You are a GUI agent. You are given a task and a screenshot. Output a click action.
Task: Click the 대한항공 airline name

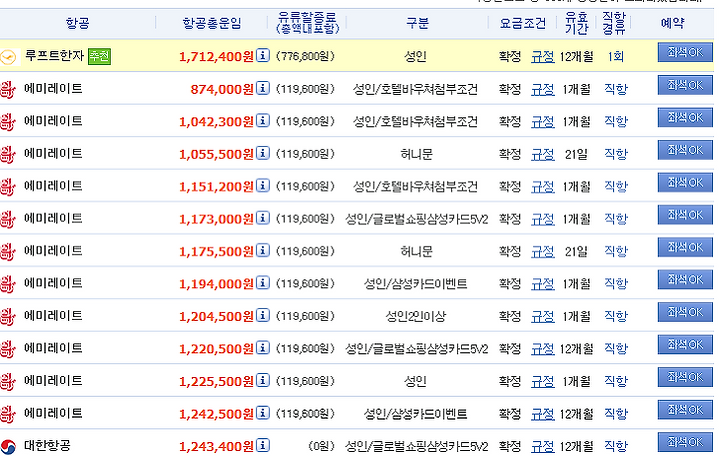click(x=47, y=445)
